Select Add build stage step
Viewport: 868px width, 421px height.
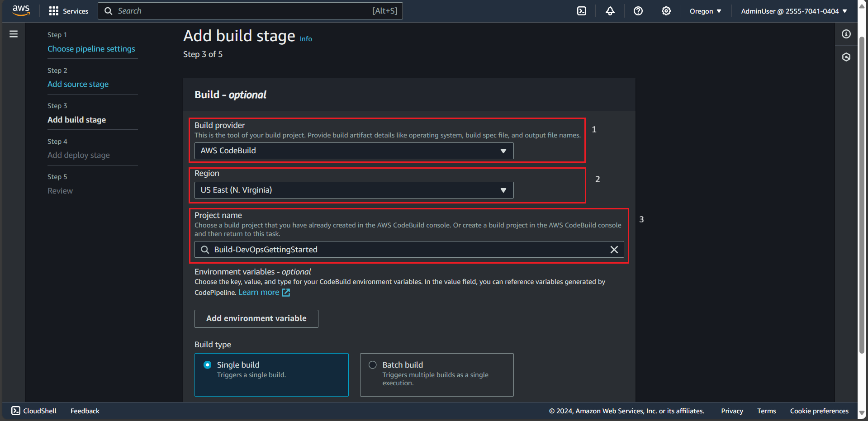point(76,120)
